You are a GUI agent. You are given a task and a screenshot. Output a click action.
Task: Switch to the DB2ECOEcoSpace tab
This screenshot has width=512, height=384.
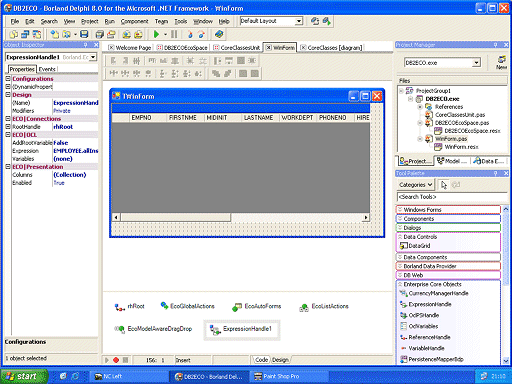[x=182, y=48]
